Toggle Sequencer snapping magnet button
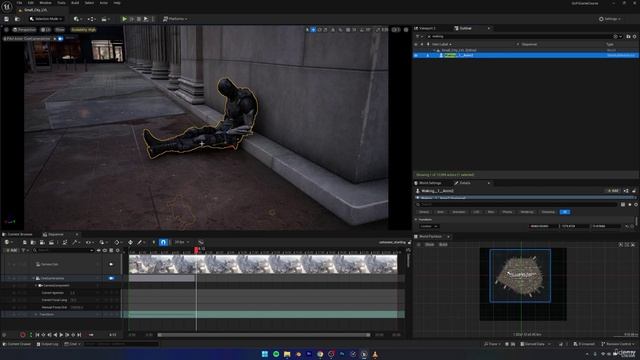The width and height of the screenshot is (640, 360). point(163,242)
